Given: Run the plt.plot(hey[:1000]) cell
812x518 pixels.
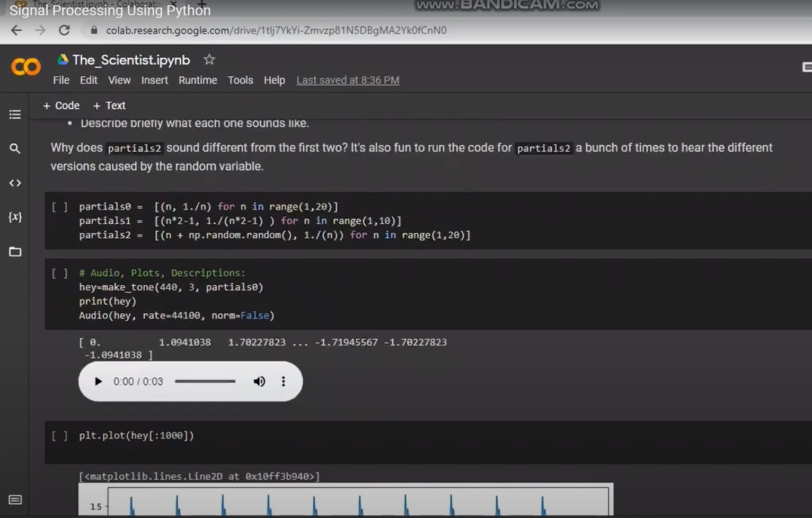Looking at the screenshot, I should tap(59, 436).
